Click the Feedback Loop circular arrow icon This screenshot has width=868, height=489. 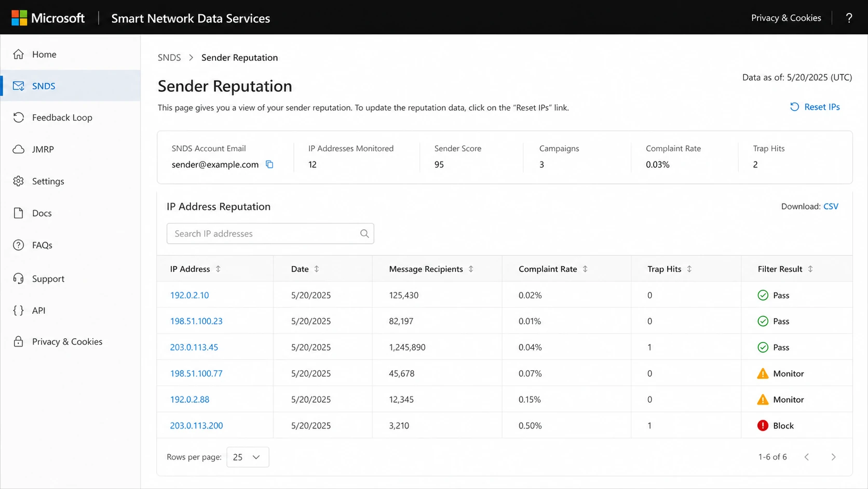(x=19, y=117)
